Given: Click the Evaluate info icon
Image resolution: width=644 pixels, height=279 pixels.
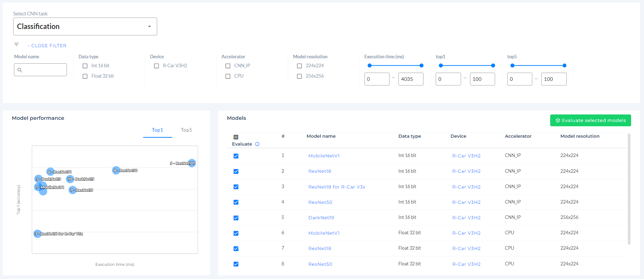Looking at the screenshot, I should pyautogui.click(x=257, y=144).
